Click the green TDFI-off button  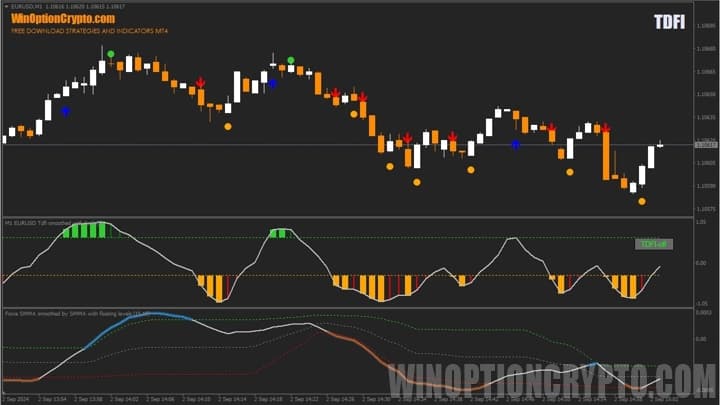click(654, 243)
